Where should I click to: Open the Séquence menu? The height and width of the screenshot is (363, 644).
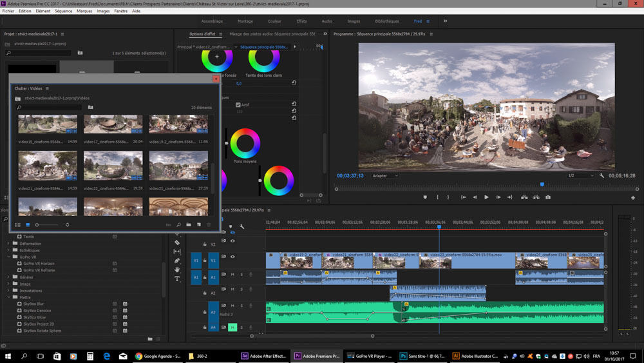click(63, 11)
